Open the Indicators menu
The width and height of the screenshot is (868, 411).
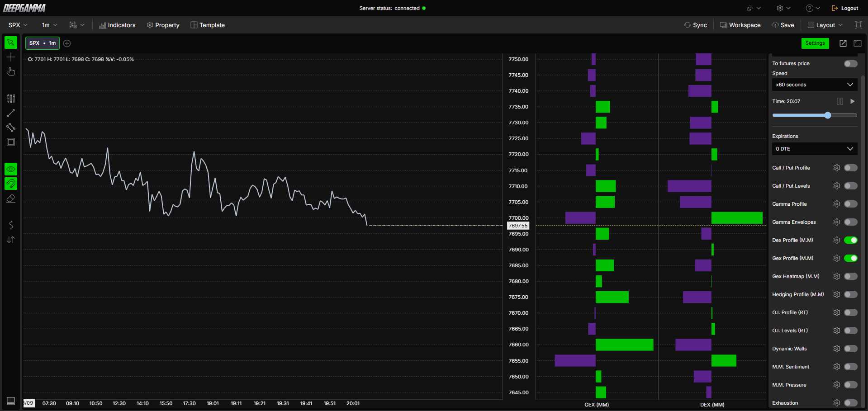point(117,25)
